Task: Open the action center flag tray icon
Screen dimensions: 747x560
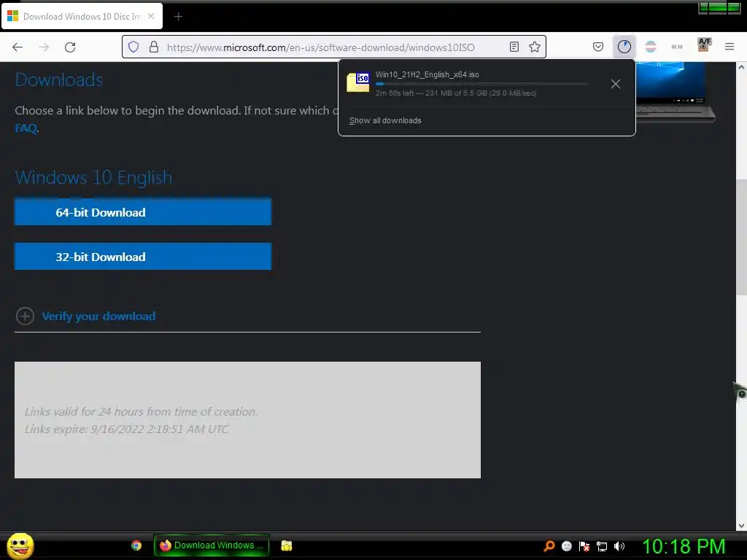Action: click(584, 546)
